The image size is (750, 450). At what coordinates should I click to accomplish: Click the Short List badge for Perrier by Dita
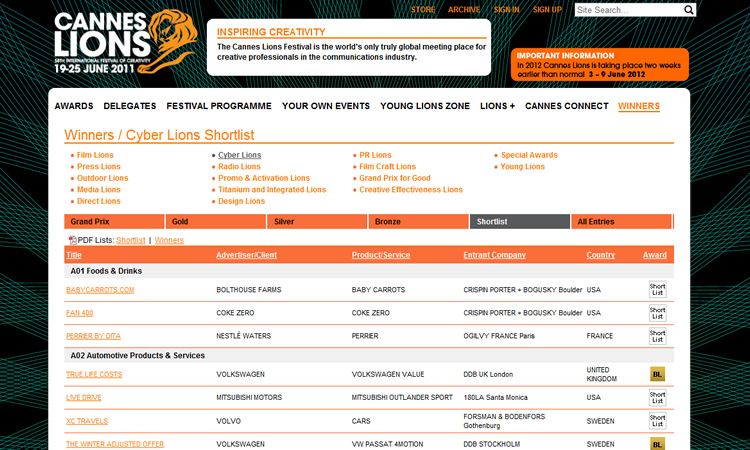[657, 336]
